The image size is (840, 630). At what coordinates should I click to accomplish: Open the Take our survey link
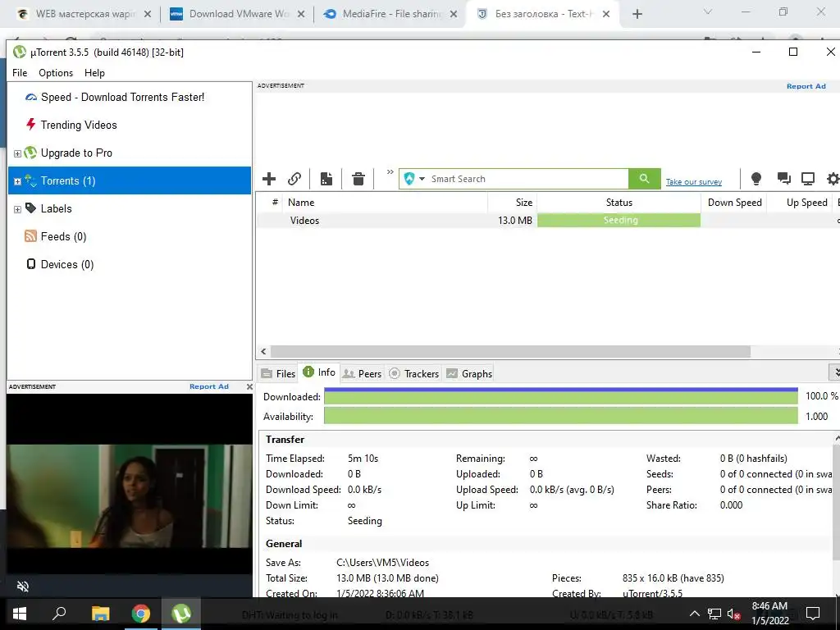694,181
